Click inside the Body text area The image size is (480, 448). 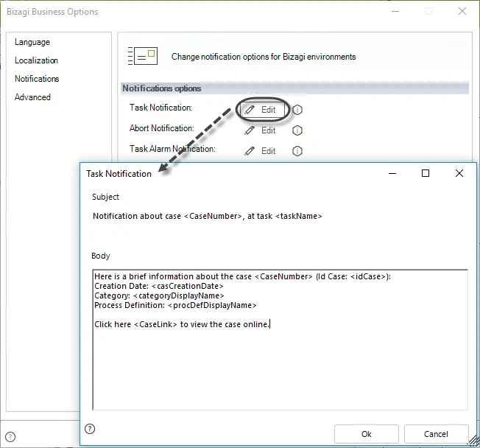[280, 340]
